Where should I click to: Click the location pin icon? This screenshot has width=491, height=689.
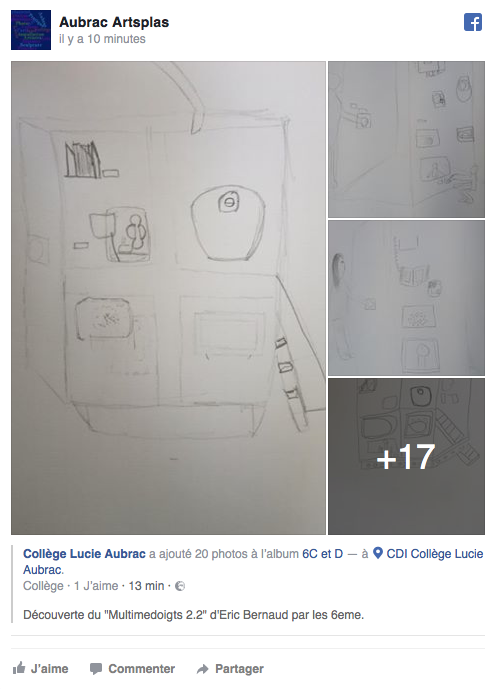click(378, 553)
